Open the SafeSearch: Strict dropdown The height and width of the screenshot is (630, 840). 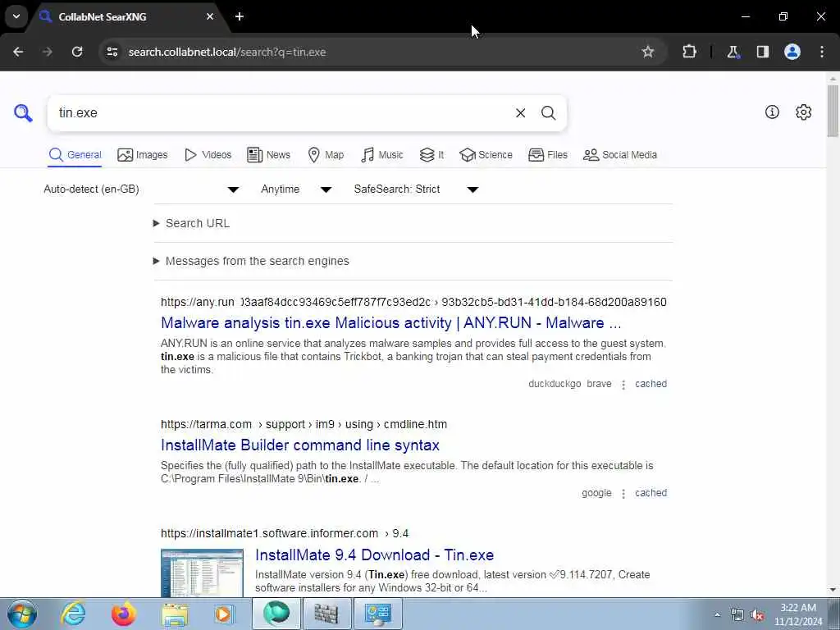416,189
